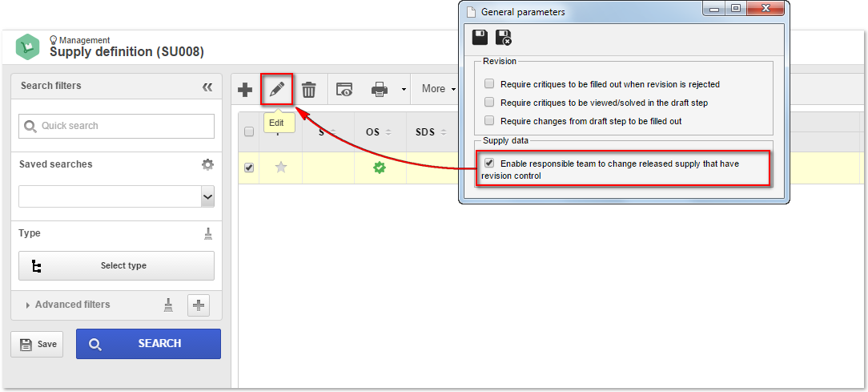
Task: Check Require critiques to be viewed/solved in draft
Action: pos(488,102)
